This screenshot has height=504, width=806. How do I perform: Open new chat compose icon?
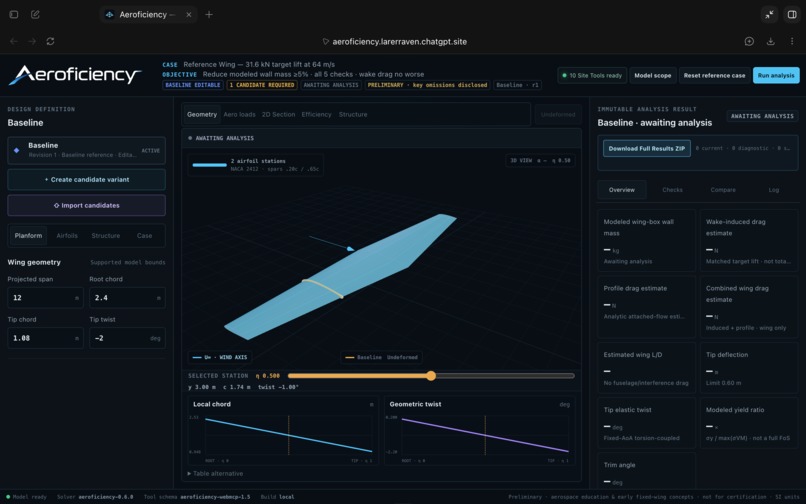coord(35,14)
